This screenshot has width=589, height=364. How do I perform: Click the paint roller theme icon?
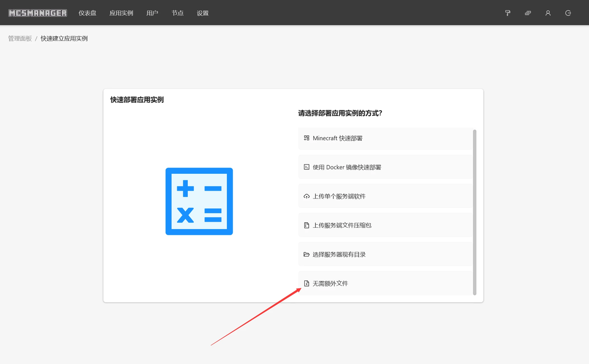(507, 13)
